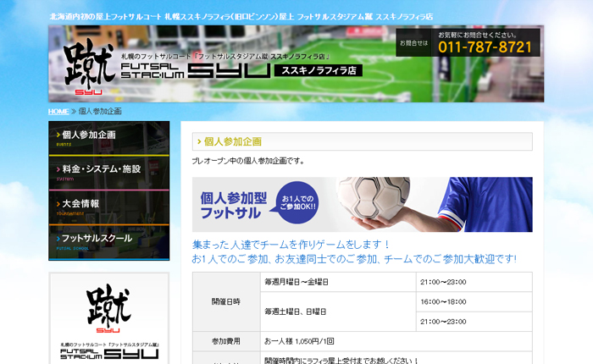The width and height of the screenshot is (593, 364).
Task: Click the 16:00〜18:00 time cell
Action: (x=474, y=301)
